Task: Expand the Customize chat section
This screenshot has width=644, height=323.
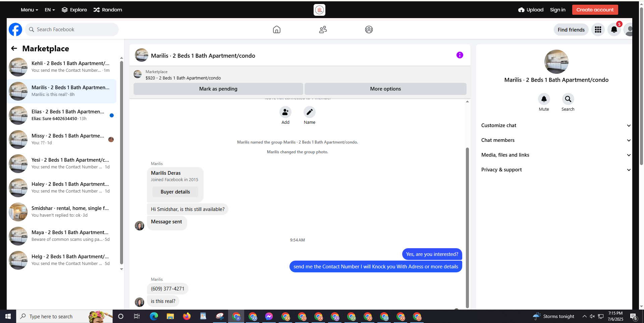Action: pyautogui.click(x=556, y=125)
